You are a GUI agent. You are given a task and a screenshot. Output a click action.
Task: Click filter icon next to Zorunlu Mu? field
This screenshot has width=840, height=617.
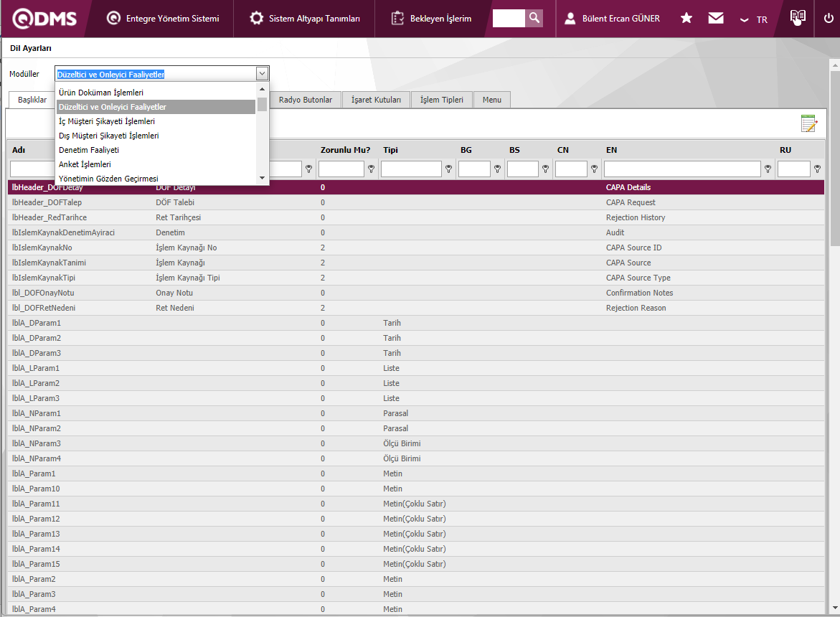point(371,169)
